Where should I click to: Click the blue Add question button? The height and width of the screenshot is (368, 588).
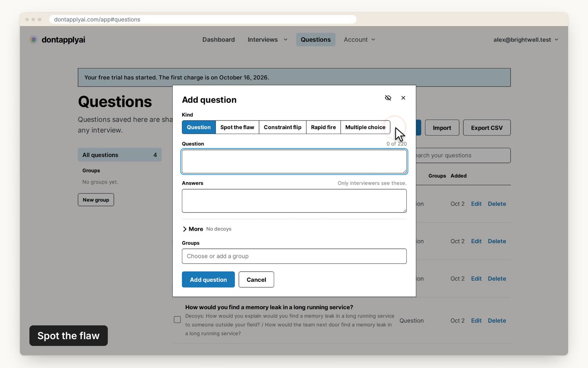(208, 280)
